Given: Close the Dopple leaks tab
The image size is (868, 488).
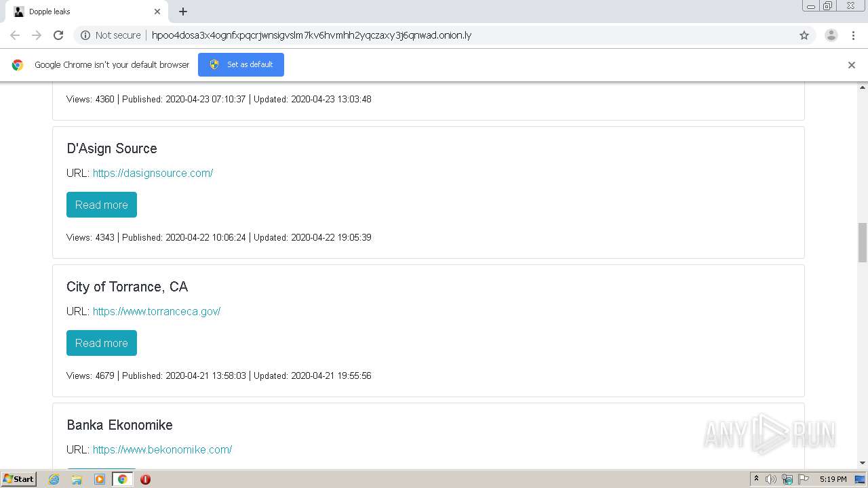Looking at the screenshot, I should pyautogui.click(x=157, y=12).
